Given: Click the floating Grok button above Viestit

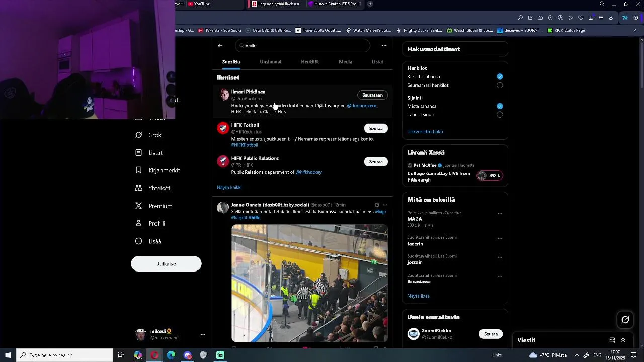Looking at the screenshot, I should [625, 320].
